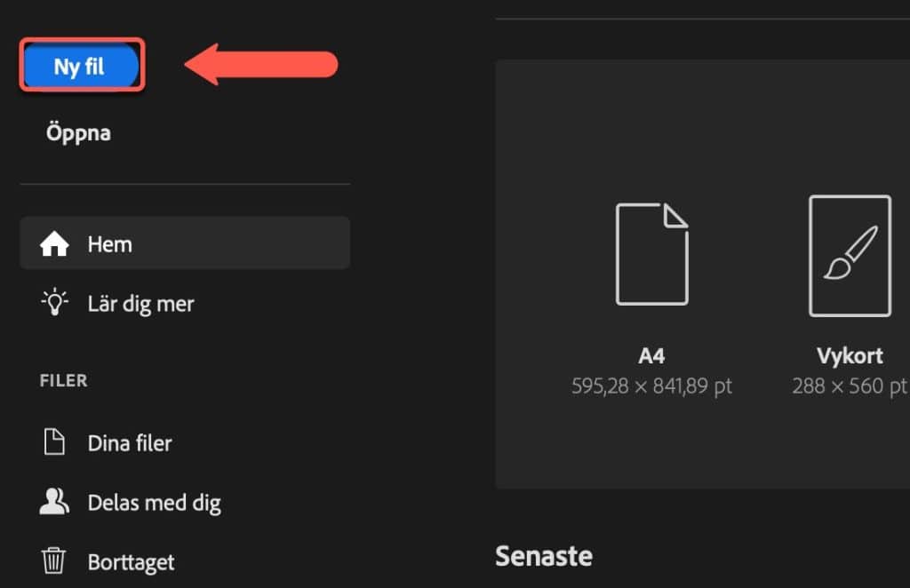Open a file via Öppna
This screenshot has height=588, width=910.
78,133
